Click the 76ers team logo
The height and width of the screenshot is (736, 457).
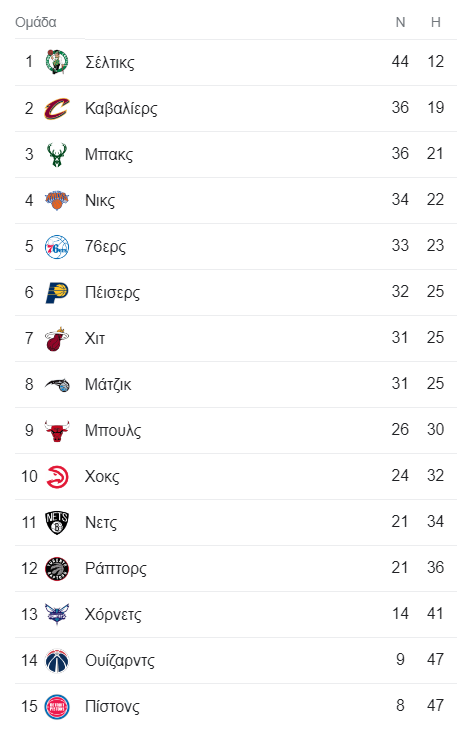pos(57,246)
